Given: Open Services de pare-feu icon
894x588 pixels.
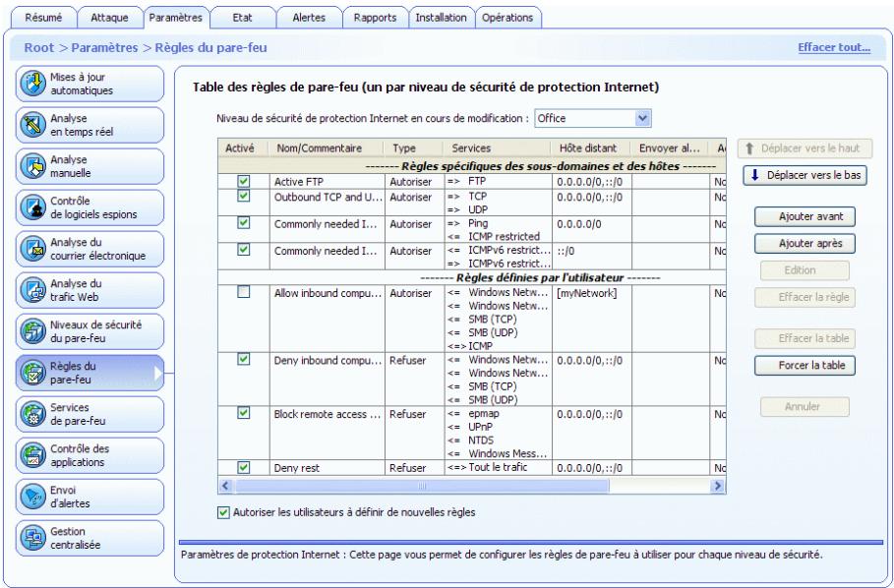Looking at the screenshot, I should 33,414.
